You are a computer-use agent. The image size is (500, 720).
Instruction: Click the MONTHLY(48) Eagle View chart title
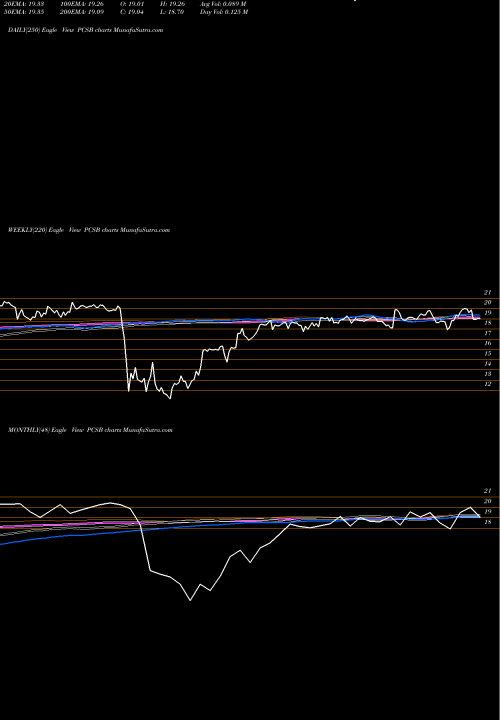pos(90,430)
